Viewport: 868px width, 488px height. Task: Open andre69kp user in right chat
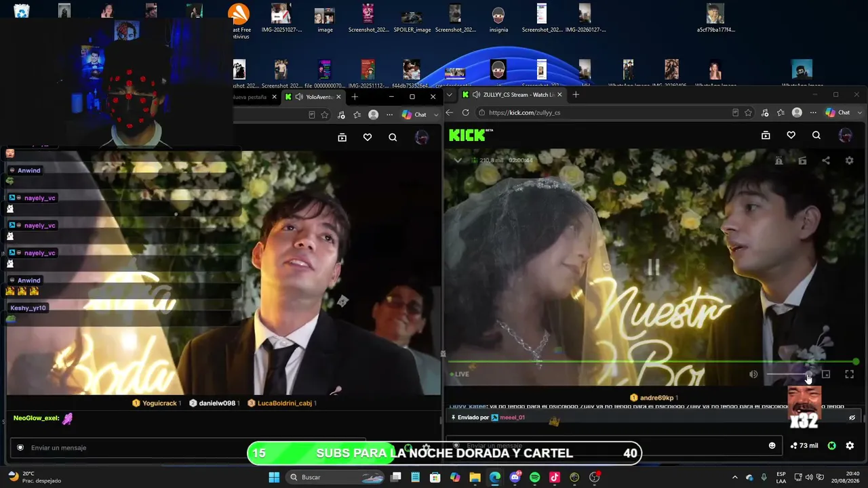[656, 398]
